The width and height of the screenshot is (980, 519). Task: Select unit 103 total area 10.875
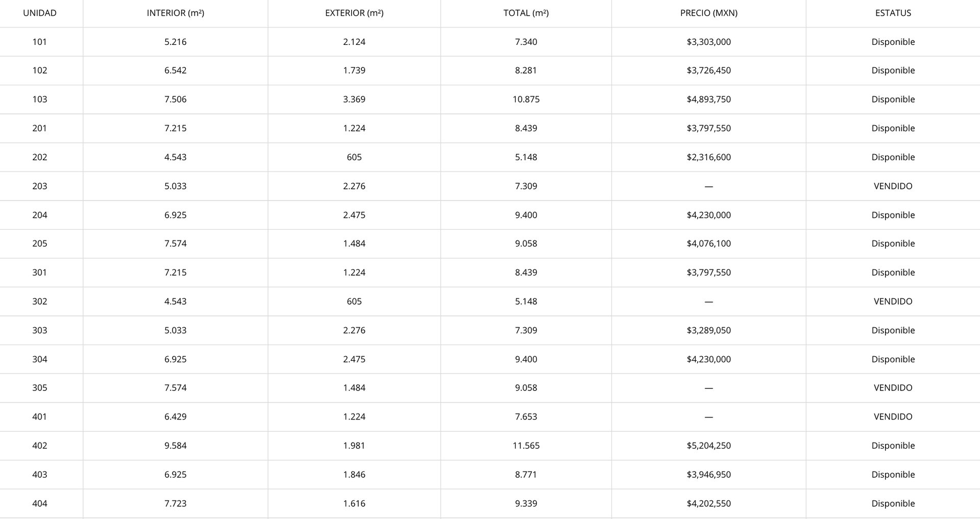(x=526, y=100)
